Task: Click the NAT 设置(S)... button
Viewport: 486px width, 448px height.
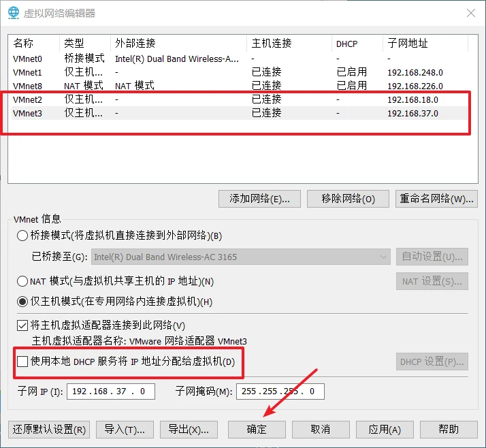Action: pyautogui.click(x=432, y=281)
